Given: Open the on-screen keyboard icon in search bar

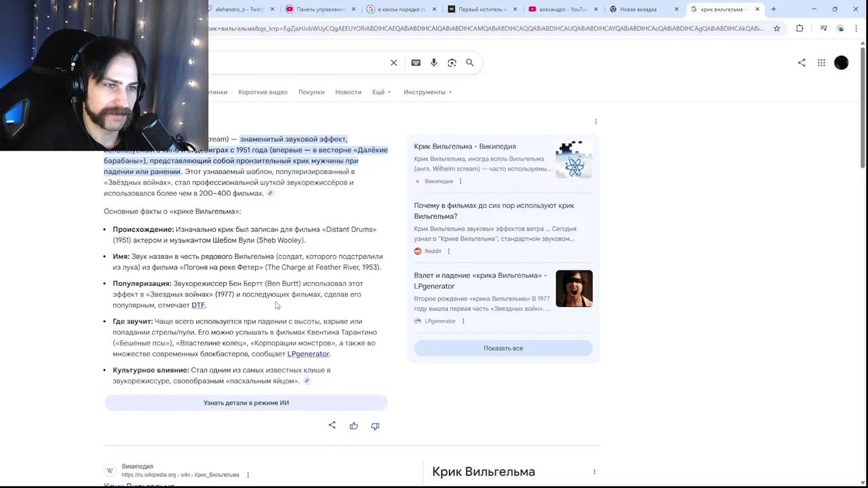Looking at the screenshot, I should tap(416, 62).
